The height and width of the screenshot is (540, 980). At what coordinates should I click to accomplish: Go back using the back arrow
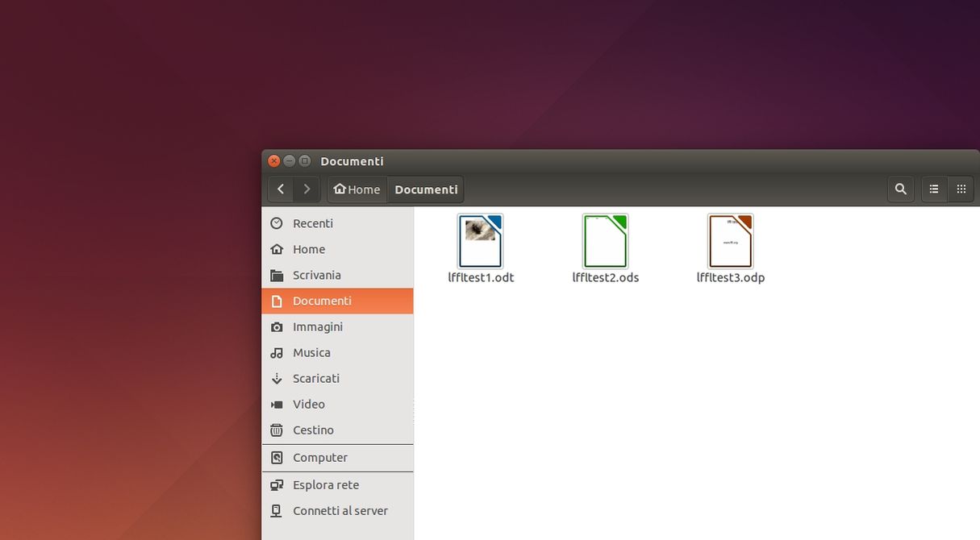[x=281, y=189]
